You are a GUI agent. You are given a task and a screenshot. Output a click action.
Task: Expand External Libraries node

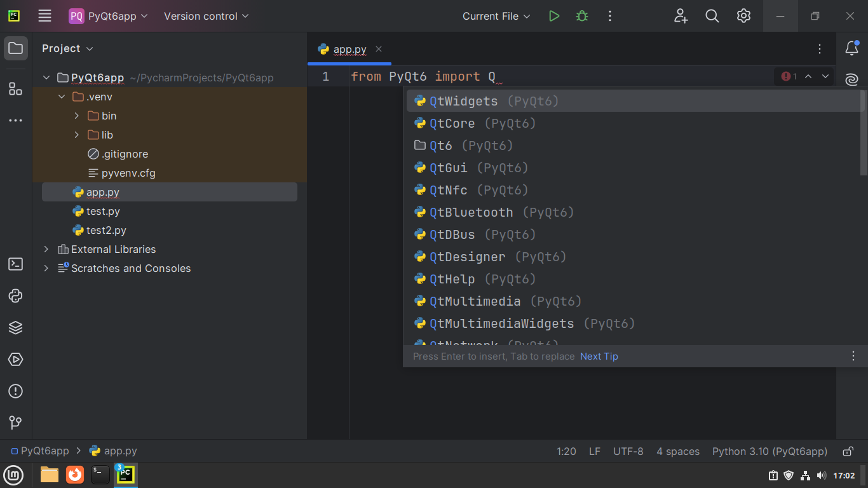click(46, 249)
